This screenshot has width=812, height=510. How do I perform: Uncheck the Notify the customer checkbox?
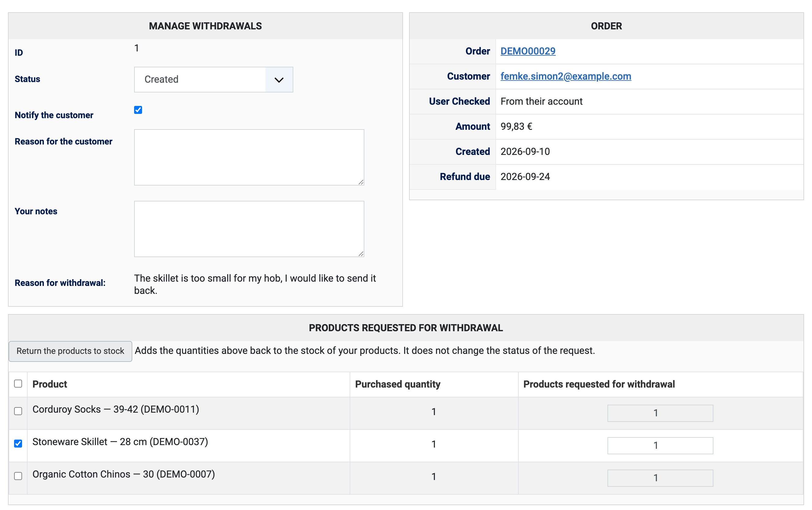pos(138,110)
